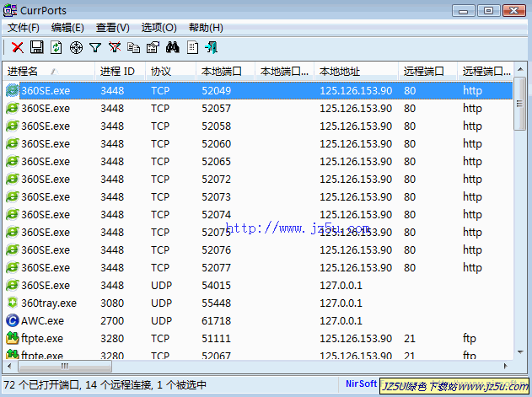Select the row with local port 52077
Screen dimensions: 532x397
258,267
